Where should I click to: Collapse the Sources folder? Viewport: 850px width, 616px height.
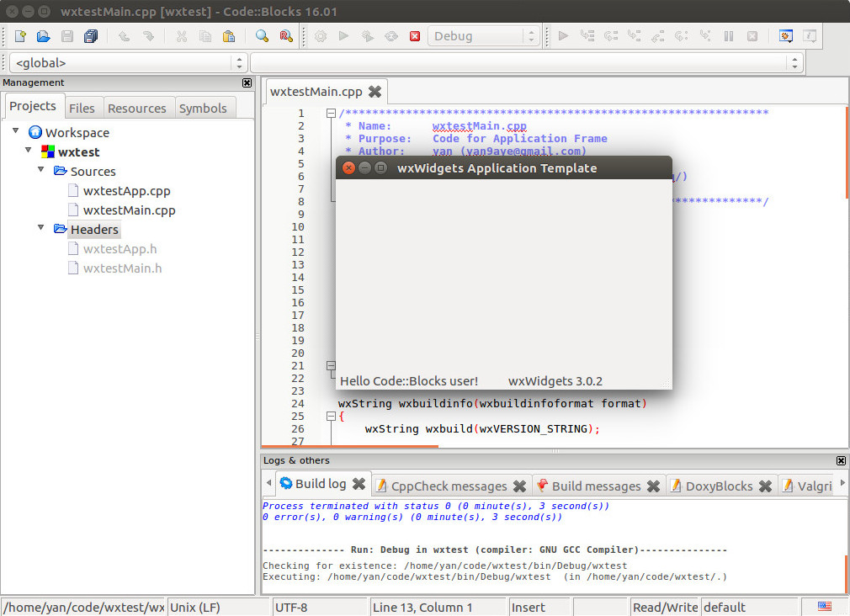40,169
